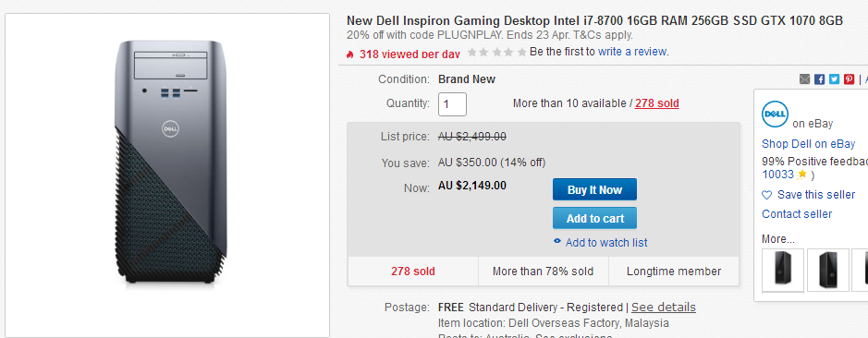Open See details postage link
Viewport: 868px width, 338px height.
coord(663,307)
